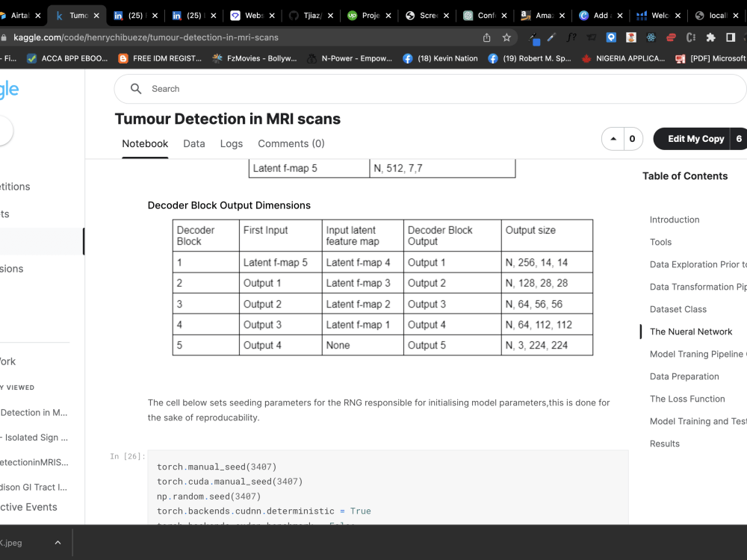
Task: Click the 'Active Events' sidebar label
Action: pyautogui.click(x=28, y=507)
